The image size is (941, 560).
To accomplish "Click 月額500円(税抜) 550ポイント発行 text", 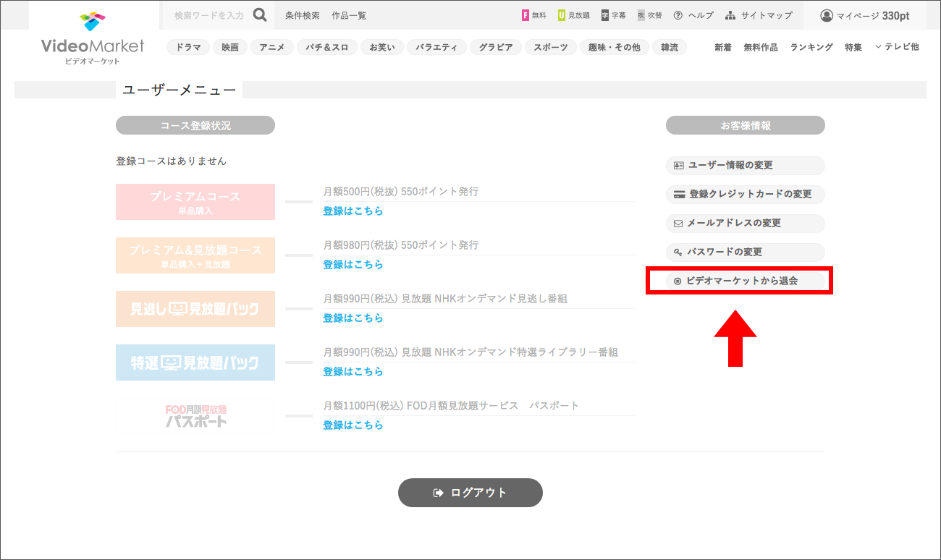I will pyautogui.click(x=401, y=192).
